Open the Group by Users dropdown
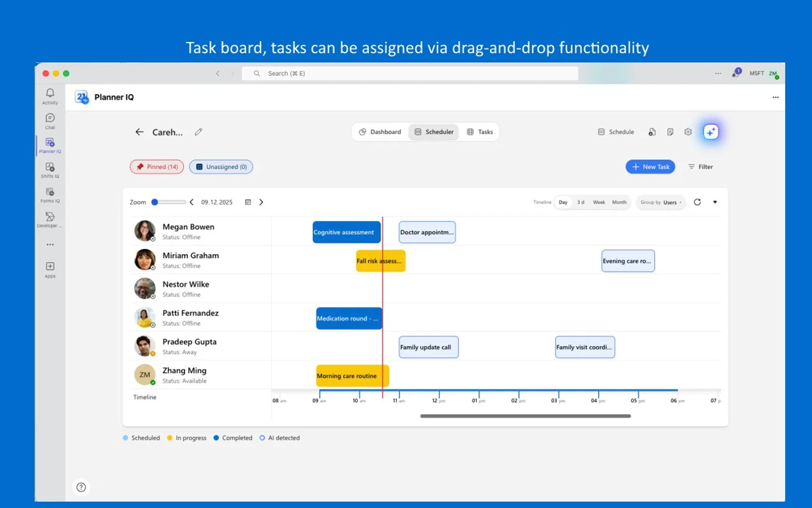This screenshot has width=812, height=508. pos(661,202)
